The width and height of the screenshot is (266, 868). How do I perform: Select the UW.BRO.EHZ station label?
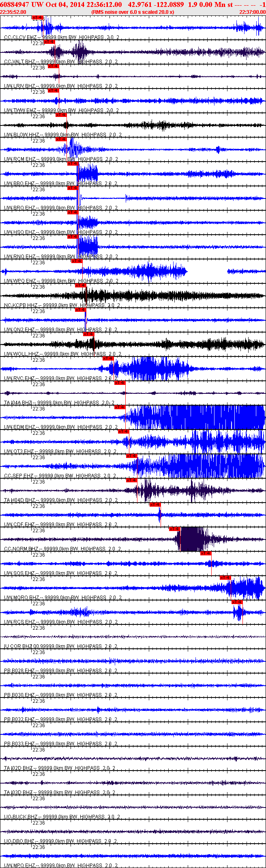[x=61, y=208]
